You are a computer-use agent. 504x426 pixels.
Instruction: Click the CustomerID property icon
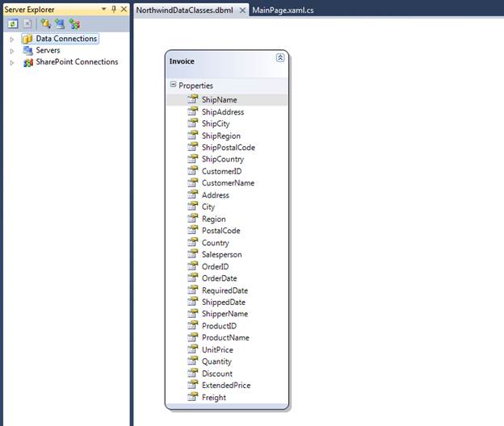[x=193, y=170]
